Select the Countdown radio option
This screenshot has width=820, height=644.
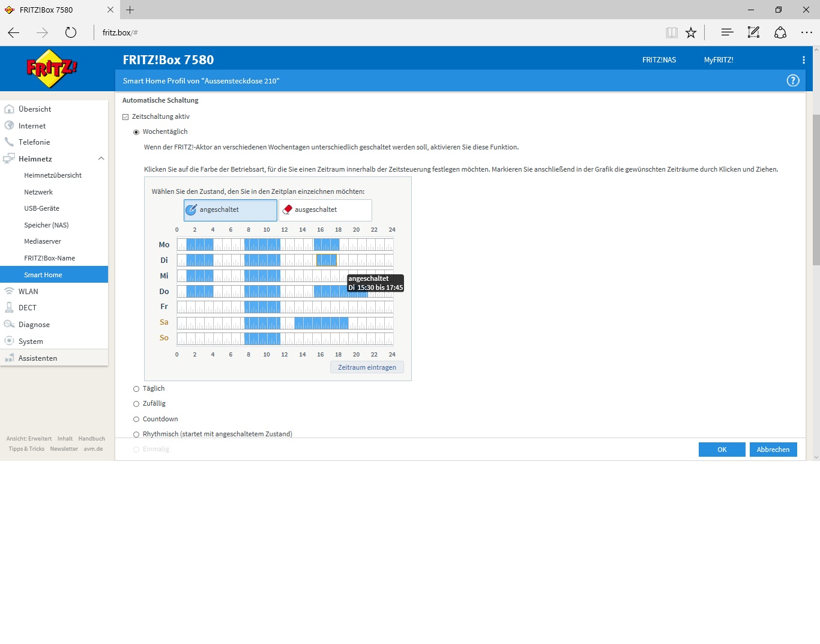click(136, 420)
